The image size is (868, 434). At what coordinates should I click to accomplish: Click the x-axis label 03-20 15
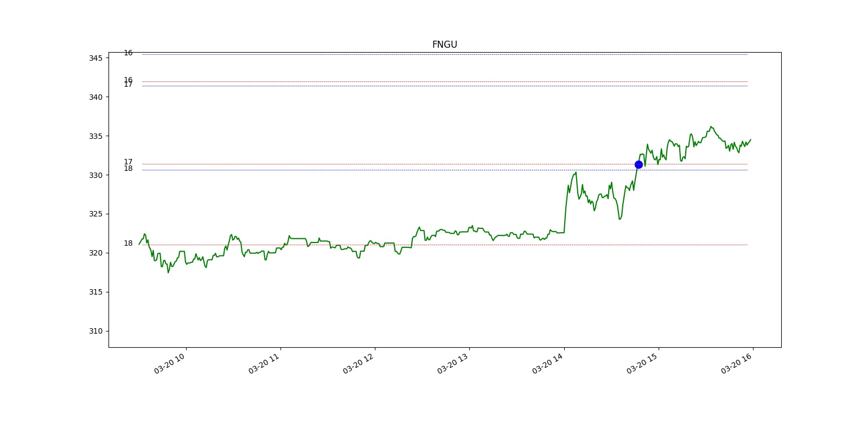pyautogui.click(x=642, y=363)
